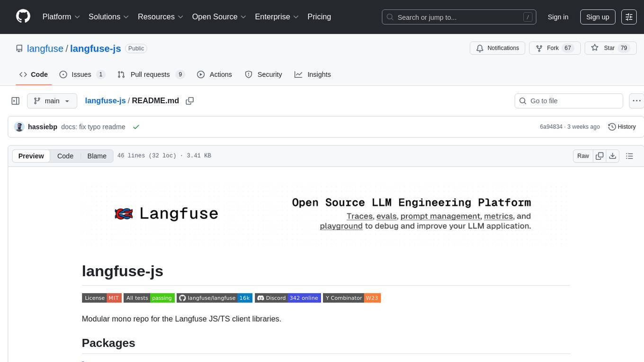644x362 pixels.
Task: Switch to the Pull requests tab
Action: coord(151,74)
